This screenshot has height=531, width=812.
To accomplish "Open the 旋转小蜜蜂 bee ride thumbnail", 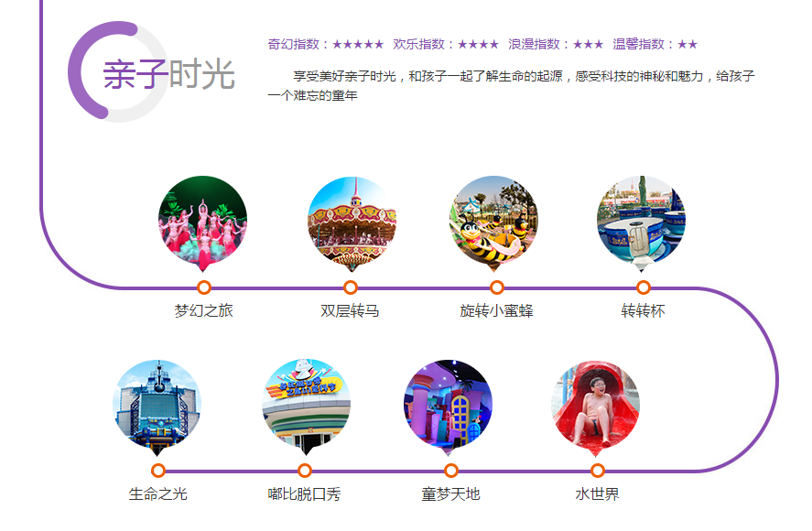I will click(x=493, y=223).
